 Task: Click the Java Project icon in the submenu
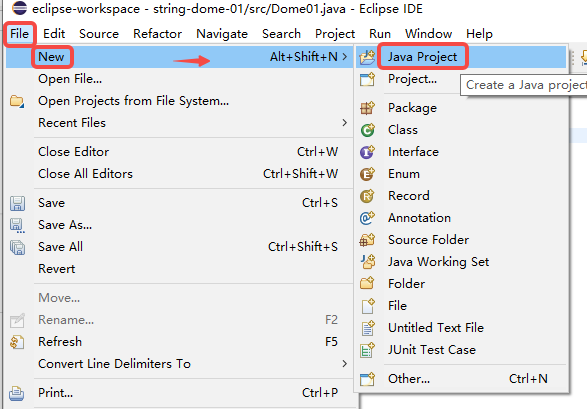[367, 57]
